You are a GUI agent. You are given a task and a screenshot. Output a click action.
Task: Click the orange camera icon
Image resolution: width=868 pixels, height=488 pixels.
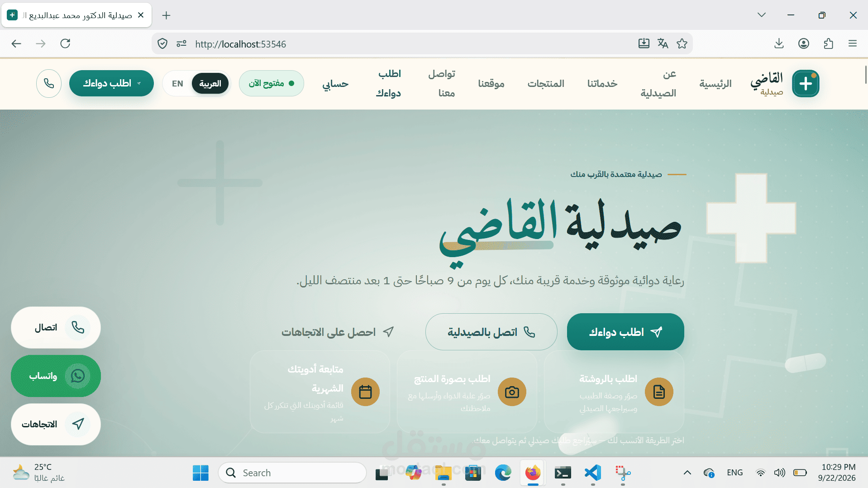[512, 392]
